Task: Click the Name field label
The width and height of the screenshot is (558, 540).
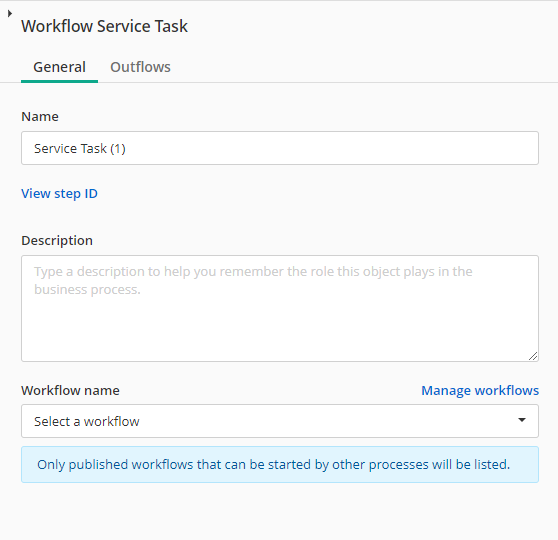Action: (40, 116)
